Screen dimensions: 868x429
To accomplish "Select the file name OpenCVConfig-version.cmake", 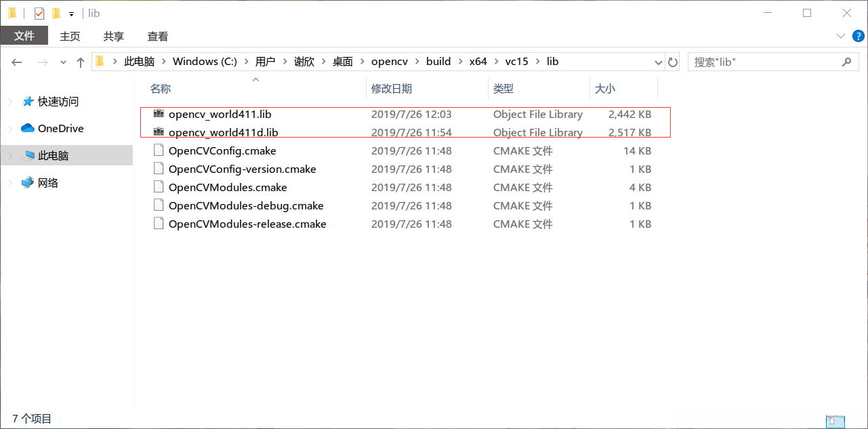I will pos(243,169).
